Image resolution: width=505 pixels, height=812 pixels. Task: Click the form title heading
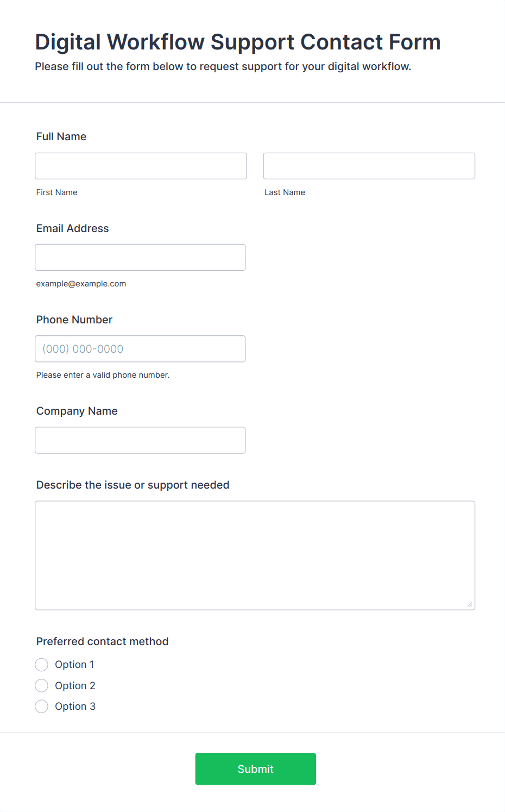click(x=238, y=42)
